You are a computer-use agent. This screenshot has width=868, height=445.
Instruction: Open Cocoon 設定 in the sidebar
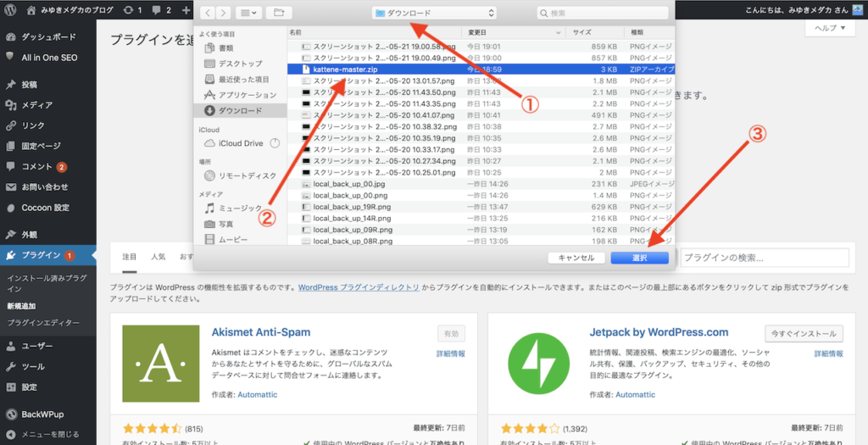point(48,208)
